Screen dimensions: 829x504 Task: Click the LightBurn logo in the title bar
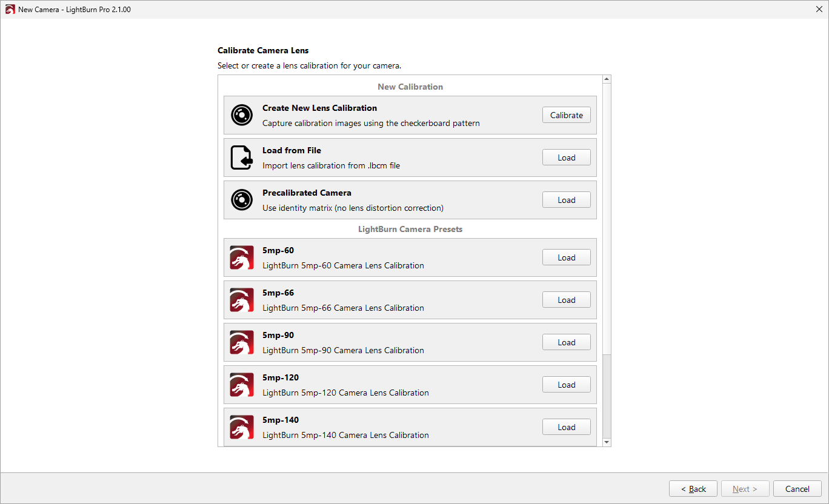point(10,10)
